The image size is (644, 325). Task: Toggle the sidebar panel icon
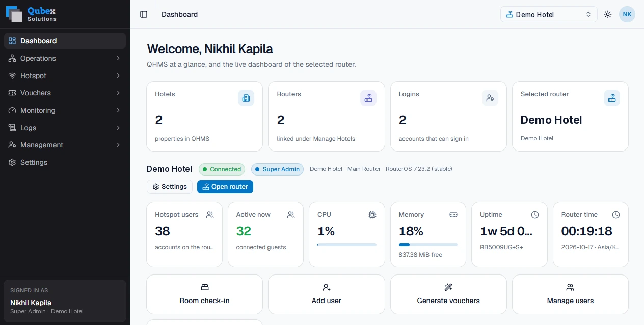tap(144, 14)
